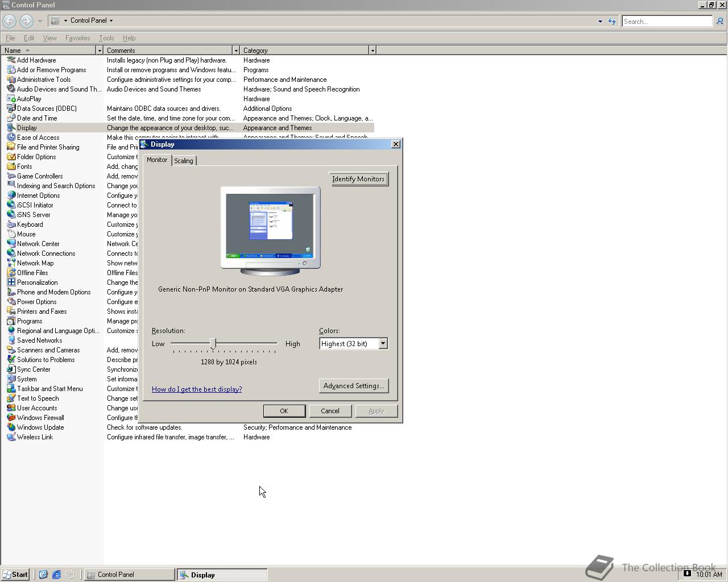
Task: Click the Resolution slider thumb
Action: coord(213,343)
